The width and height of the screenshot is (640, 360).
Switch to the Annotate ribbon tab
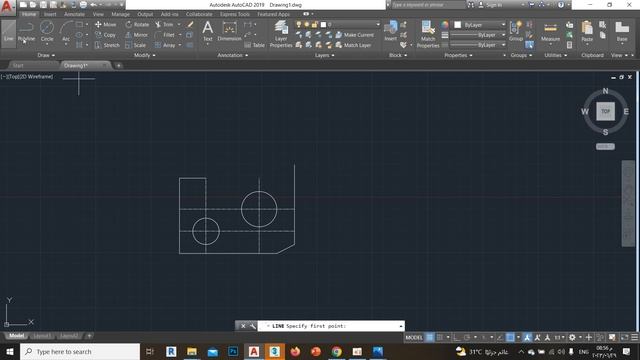(x=74, y=14)
